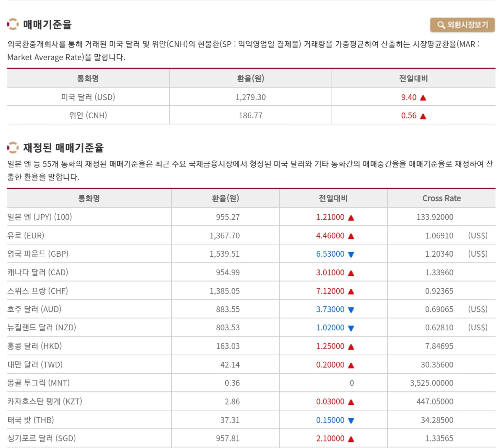Click TWD cross rate 30.35600
The image size is (499, 448).
tap(437, 365)
